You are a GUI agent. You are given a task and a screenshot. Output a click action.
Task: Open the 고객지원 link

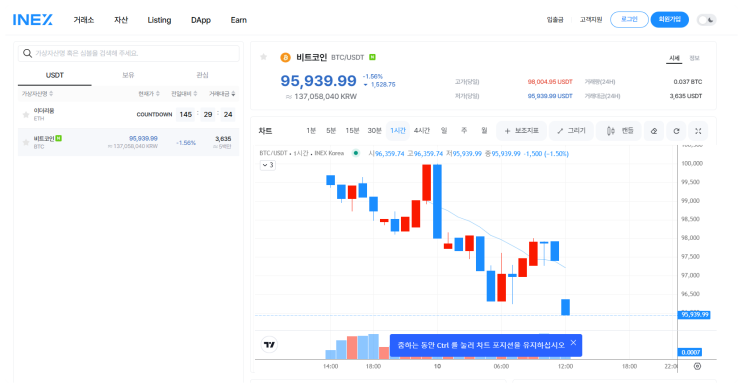pyautogui.click(x=591, y=20)
